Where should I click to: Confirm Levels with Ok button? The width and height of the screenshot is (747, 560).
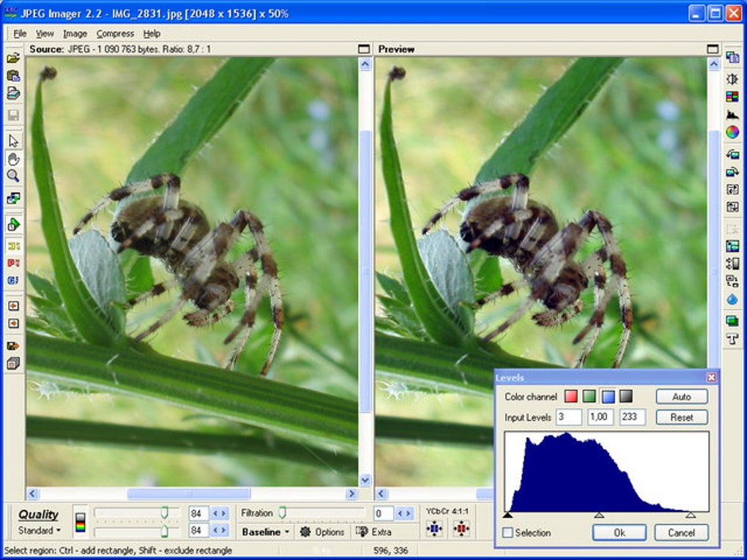[x=620, y=532]
